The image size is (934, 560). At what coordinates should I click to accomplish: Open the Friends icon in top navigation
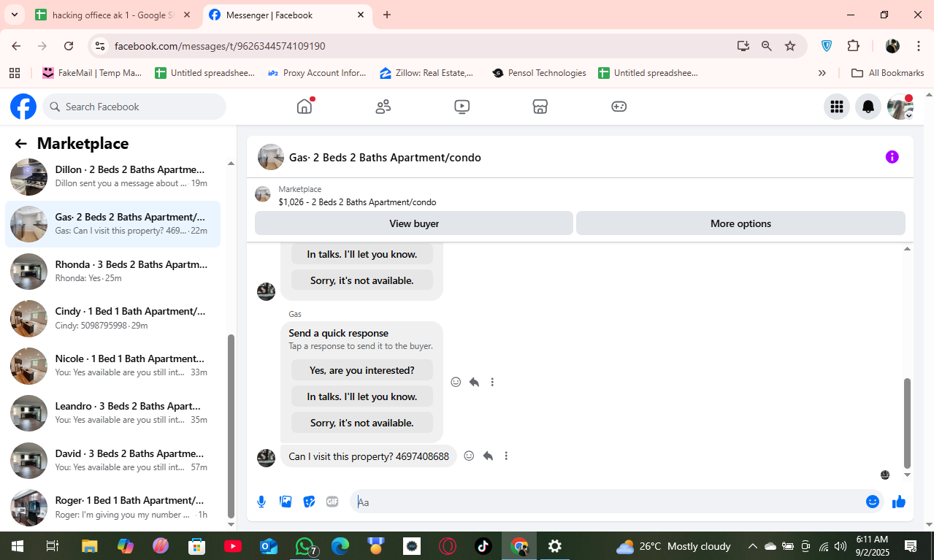[x=383, y=107]
